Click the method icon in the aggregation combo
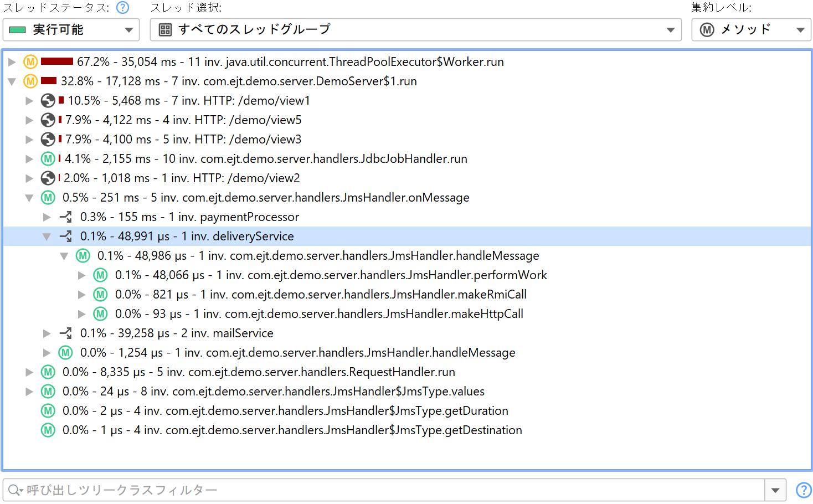 click(x=707, y=30)
